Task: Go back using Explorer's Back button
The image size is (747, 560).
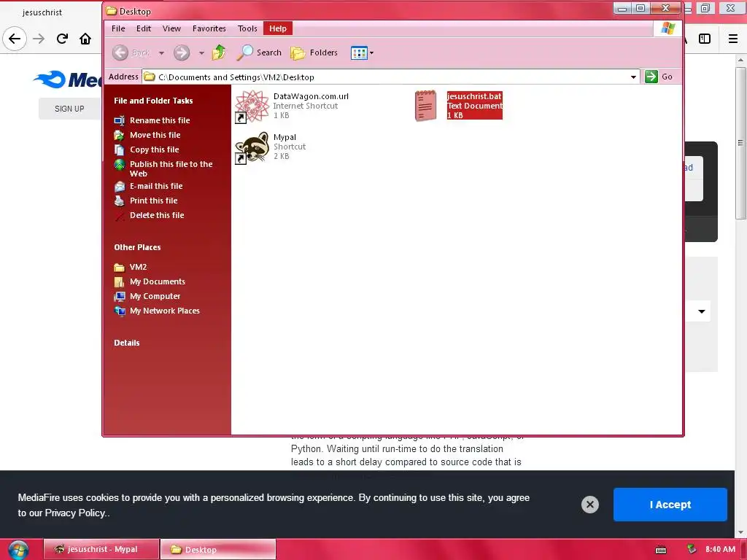Action: 131,52
